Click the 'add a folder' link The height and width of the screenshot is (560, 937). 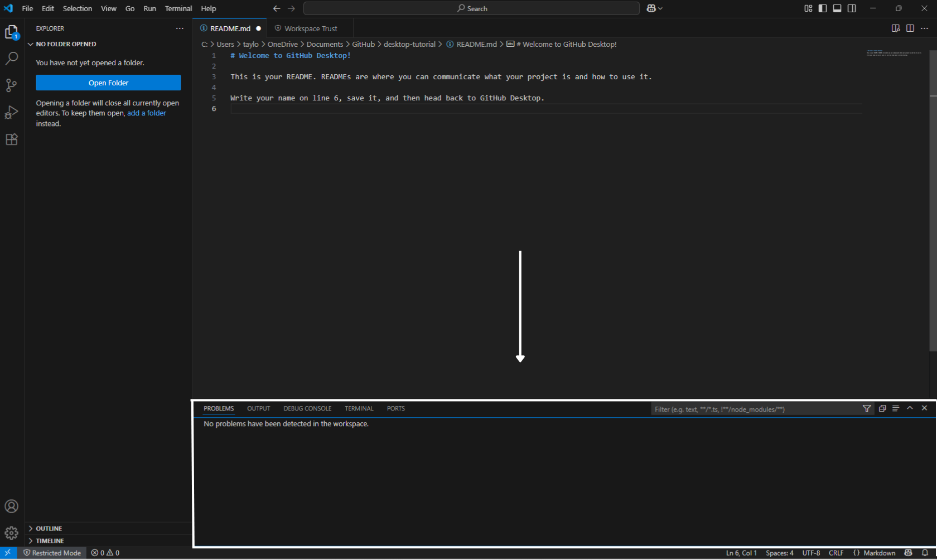pyautogui.click(x=147, y=113)
